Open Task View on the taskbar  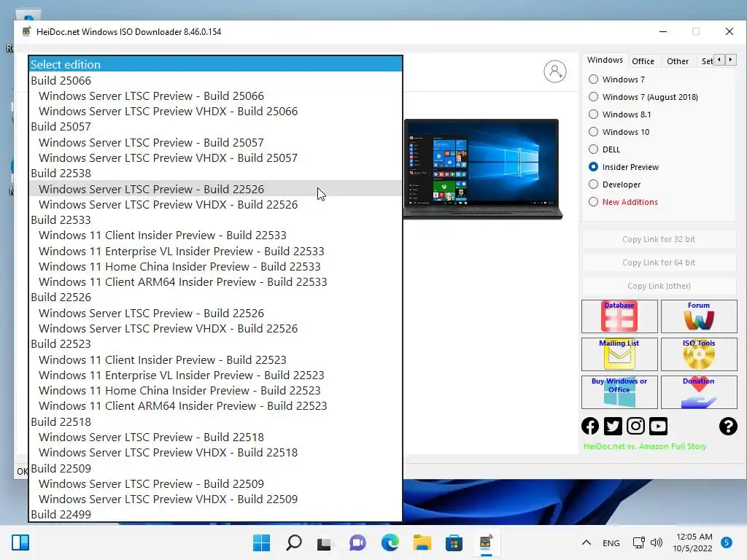pos(325,543)
